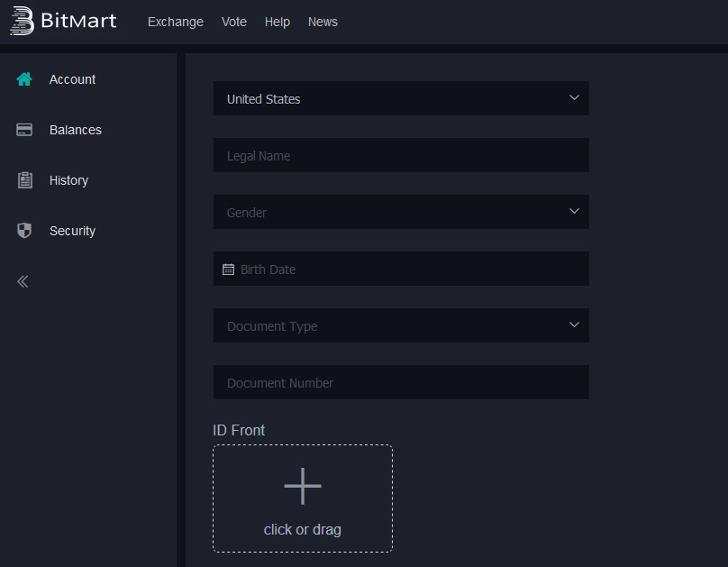Click the calendar icon in Birth Date
The image size is (728, 567).
pos(228,270)
